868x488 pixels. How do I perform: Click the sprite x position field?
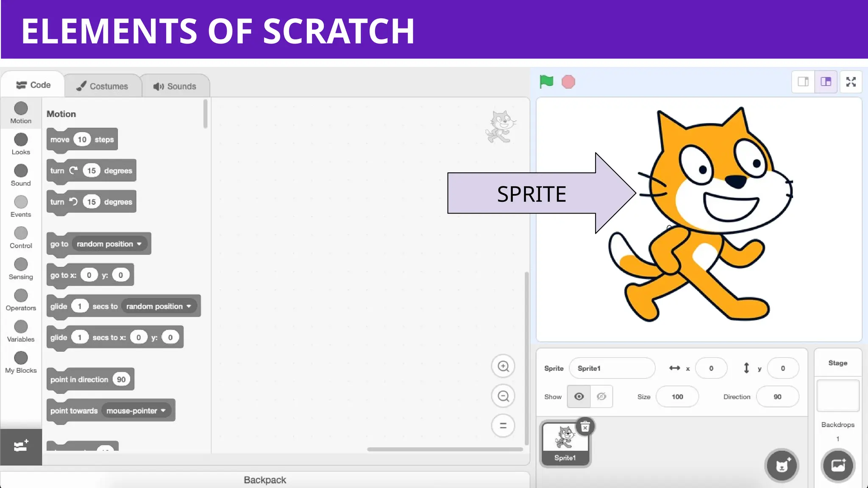click(711, 368)
